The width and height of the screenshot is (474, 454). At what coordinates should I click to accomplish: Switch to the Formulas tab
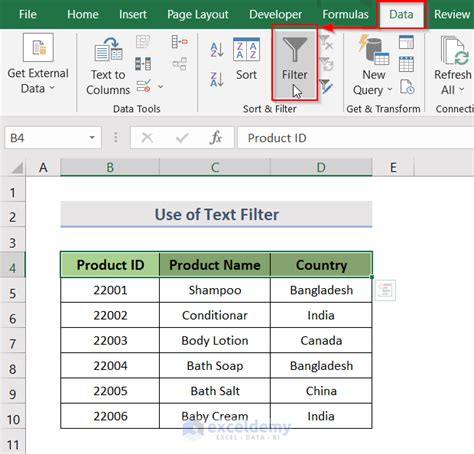point(345,14)
